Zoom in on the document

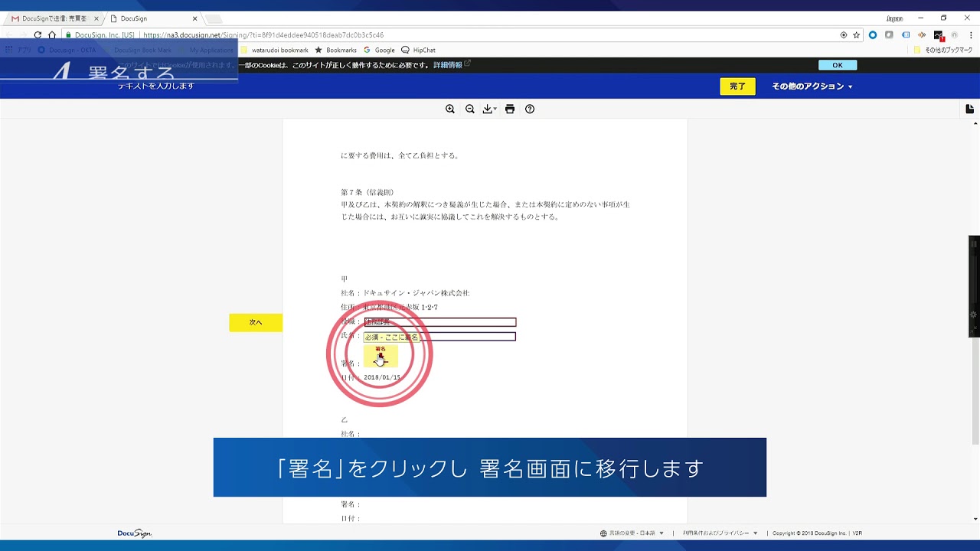pos(450,109)
